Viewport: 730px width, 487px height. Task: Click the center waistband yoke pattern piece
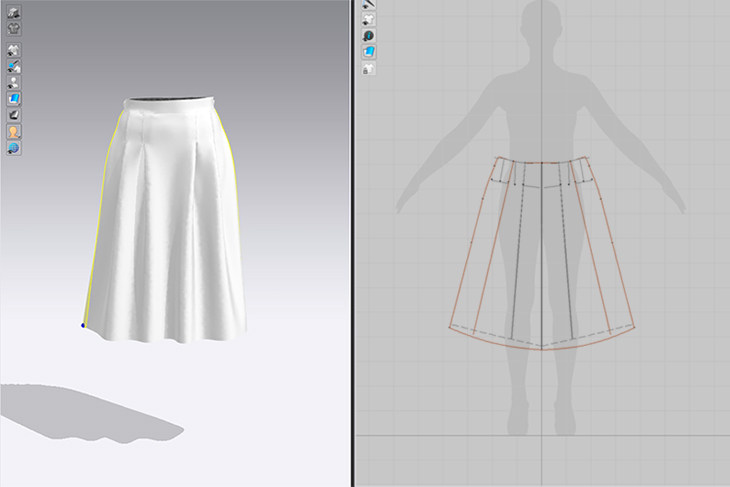[541, 175]
